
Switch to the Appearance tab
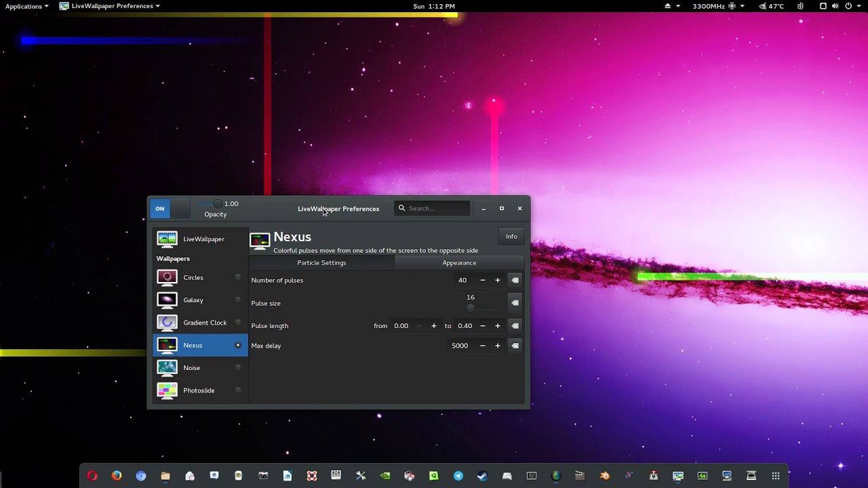click(459, 262)
